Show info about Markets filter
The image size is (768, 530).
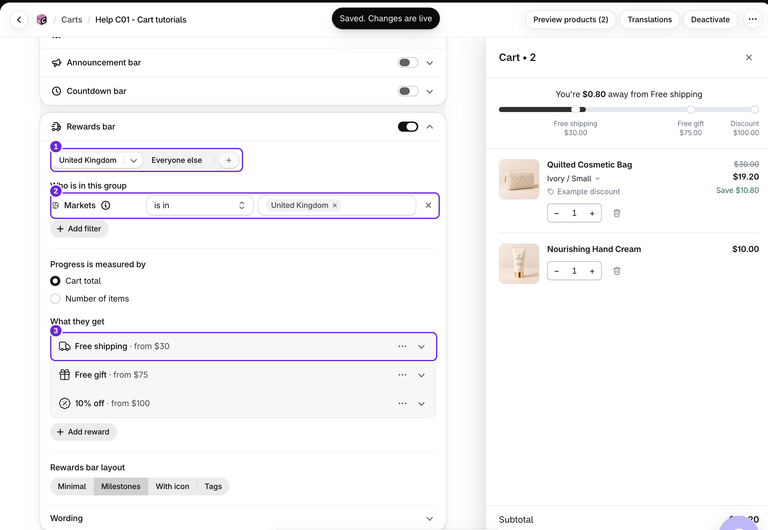[105, 205]
